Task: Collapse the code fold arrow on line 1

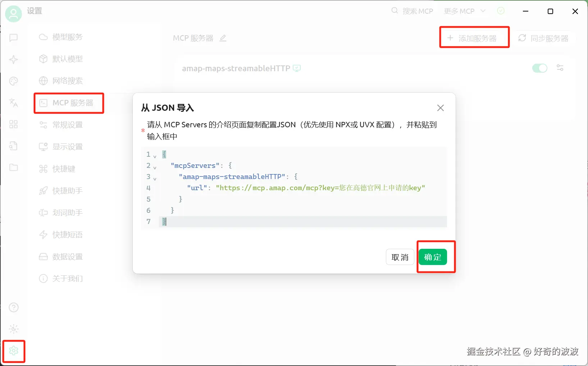Action: tap(155, 157)
